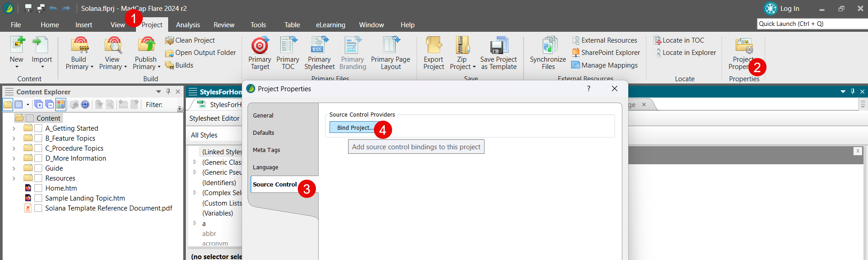Expand the Resources folder
This screenshot has width=868, height=260.
point(14,178)
